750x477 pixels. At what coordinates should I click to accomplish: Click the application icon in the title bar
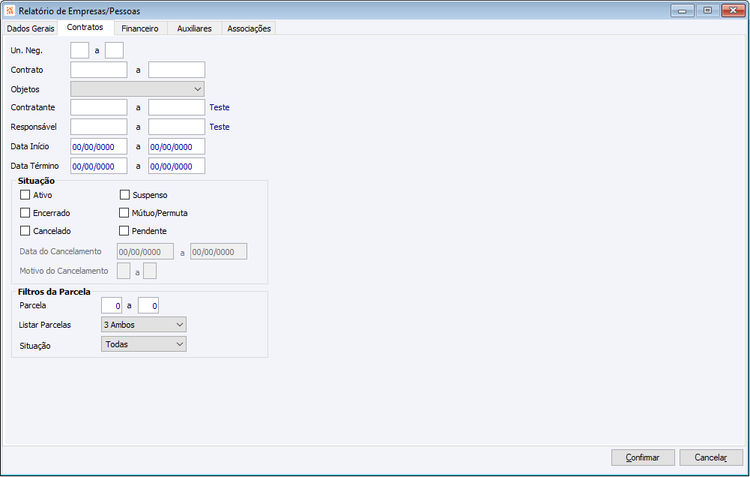tap(10, 10)
